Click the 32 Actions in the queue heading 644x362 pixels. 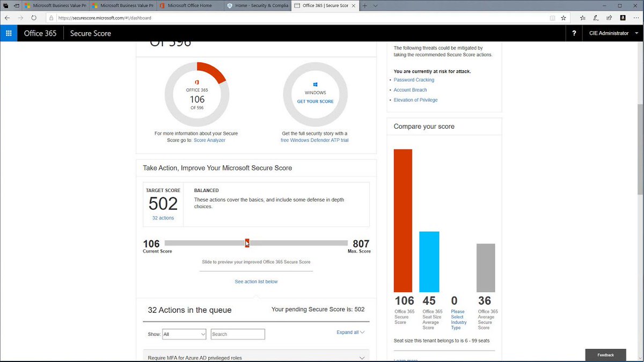190,310
